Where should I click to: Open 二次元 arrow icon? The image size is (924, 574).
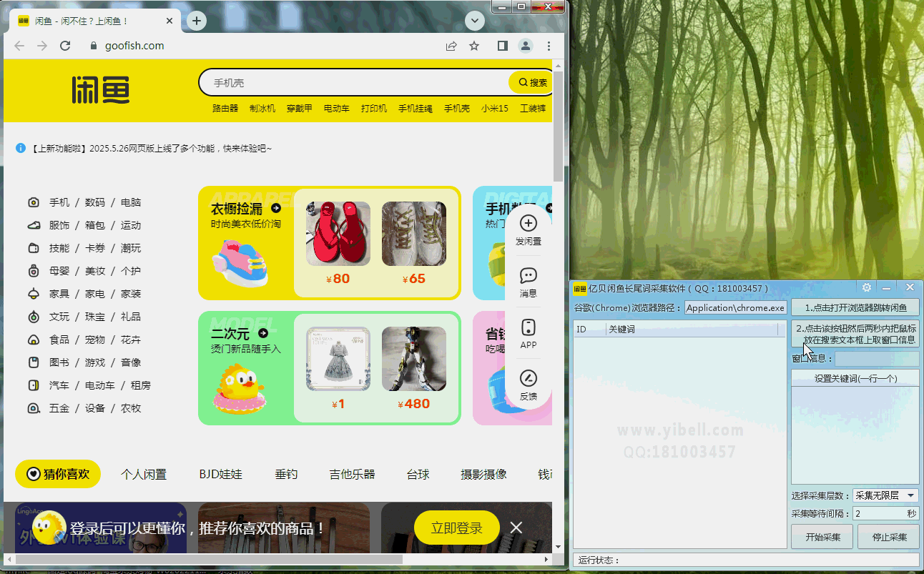[x=263, y=333]
